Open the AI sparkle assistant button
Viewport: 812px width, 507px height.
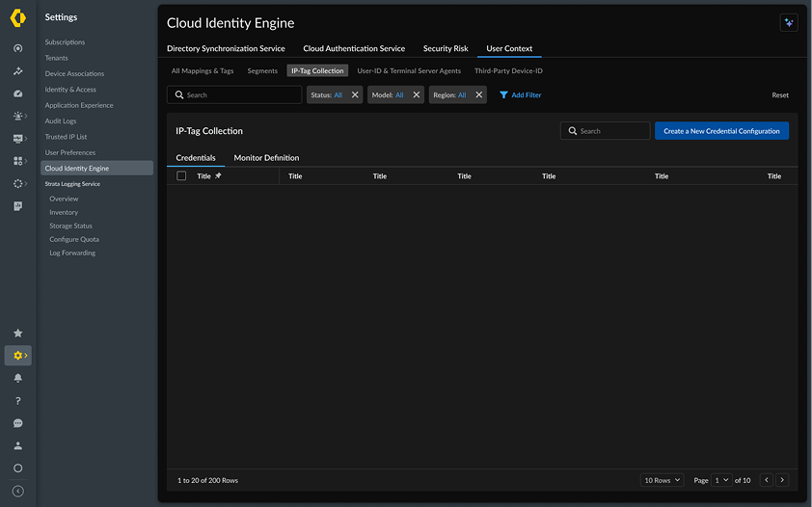pos(789,23)
